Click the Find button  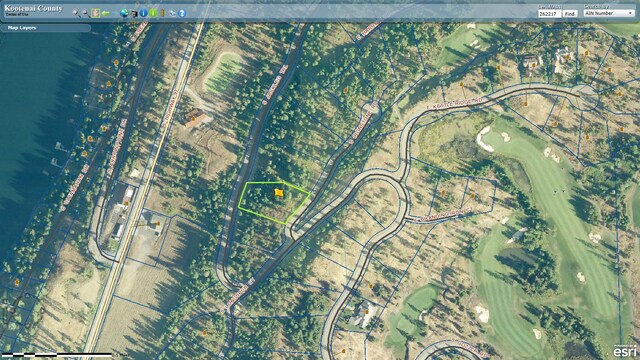[570, 13]
